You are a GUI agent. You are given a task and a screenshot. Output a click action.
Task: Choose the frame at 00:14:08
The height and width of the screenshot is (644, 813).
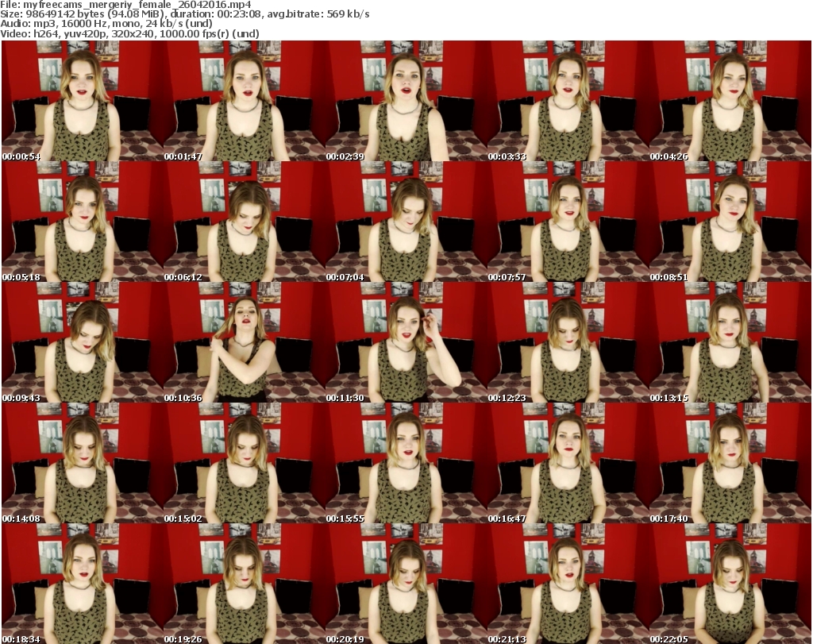(83, 464)
